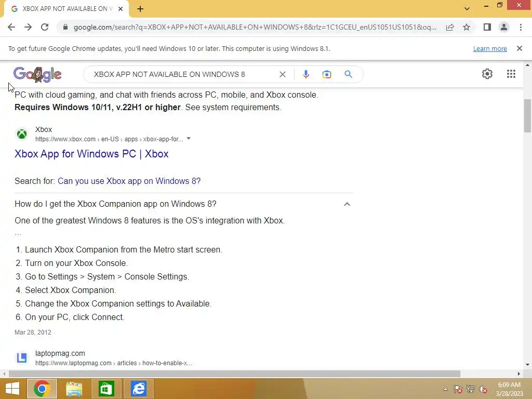Click the 'Mar 28, 2012' date
Image resolution: width=532 pixels, height=399 pixels.
(33, 332)
